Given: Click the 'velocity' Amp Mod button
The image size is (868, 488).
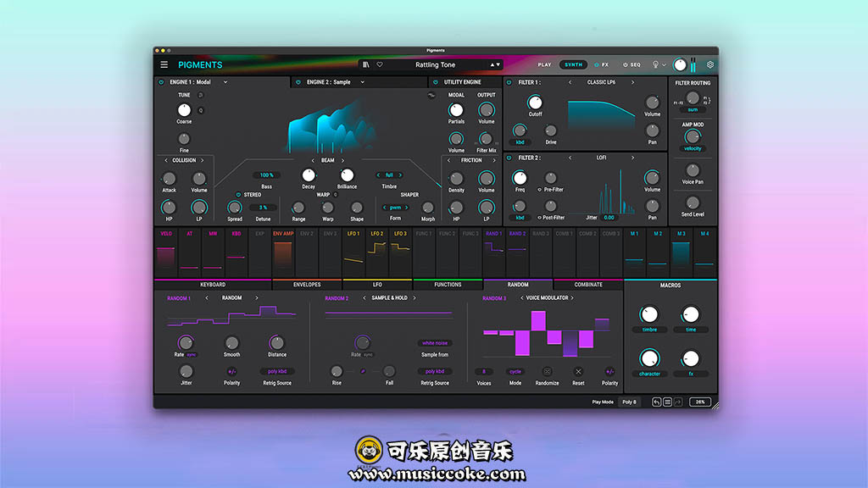Looking at the screenshot, I should pos(693,148).
